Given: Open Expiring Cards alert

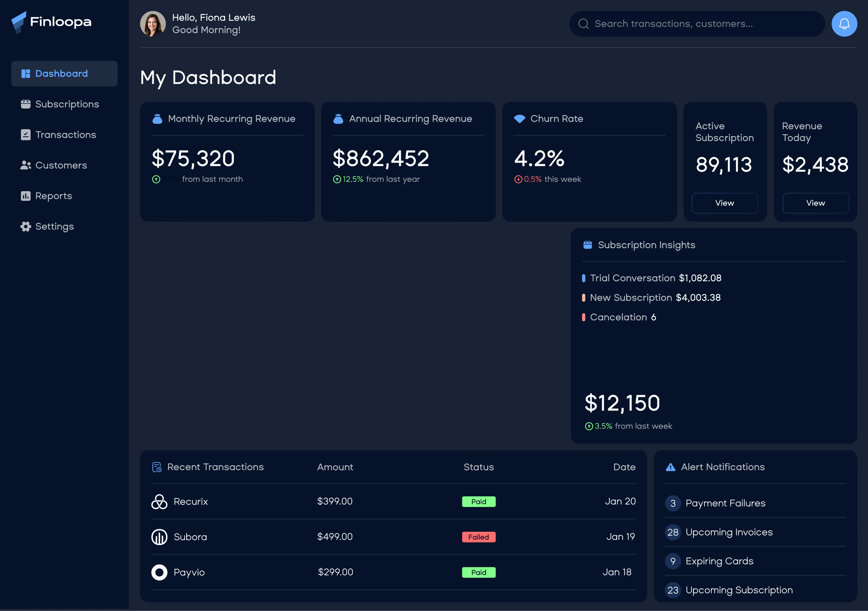Looking at the screenshot, I should click(755, 561).
